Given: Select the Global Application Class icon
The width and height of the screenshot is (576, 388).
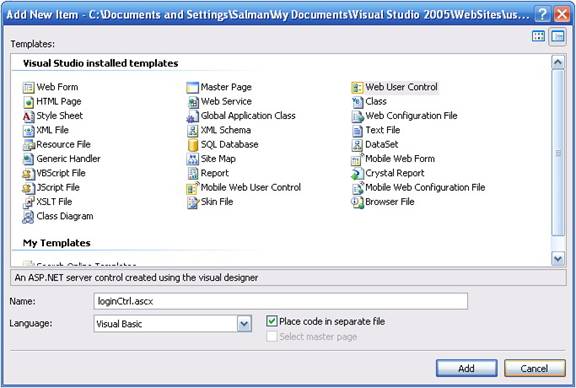Looking at the screenshot, I should click(x=192, y=116).
